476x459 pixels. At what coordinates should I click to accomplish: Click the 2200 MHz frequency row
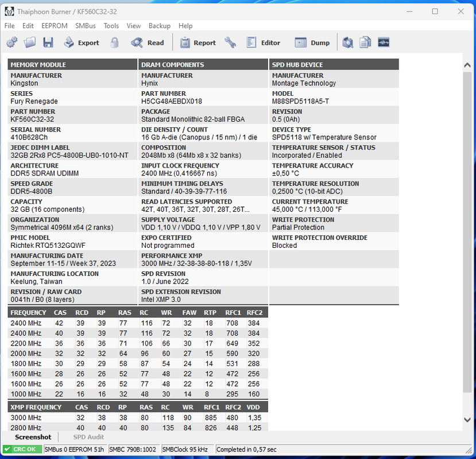(138, 343)
